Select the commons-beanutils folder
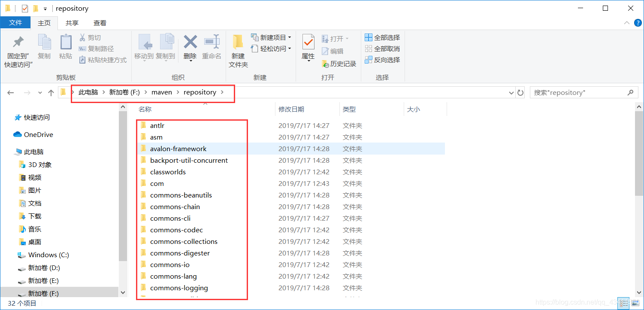Image resolution: width=644 pixels, height=310 pixels. pos(181,195)
